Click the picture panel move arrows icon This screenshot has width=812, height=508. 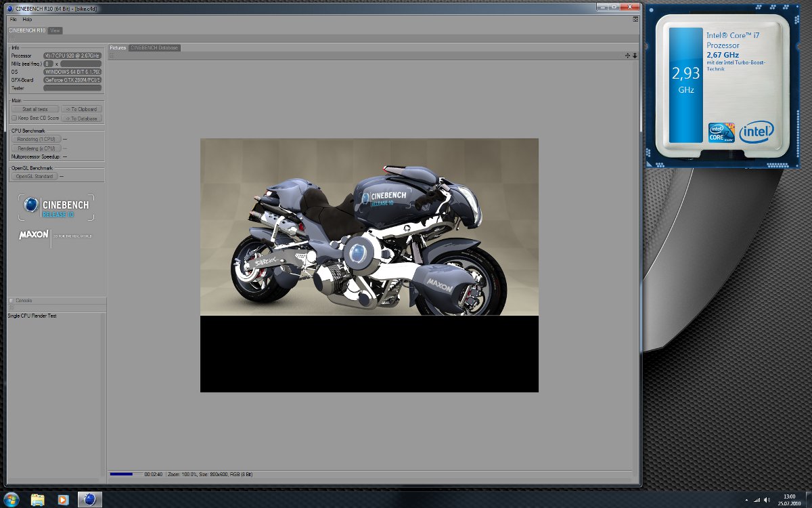point(628,56)
